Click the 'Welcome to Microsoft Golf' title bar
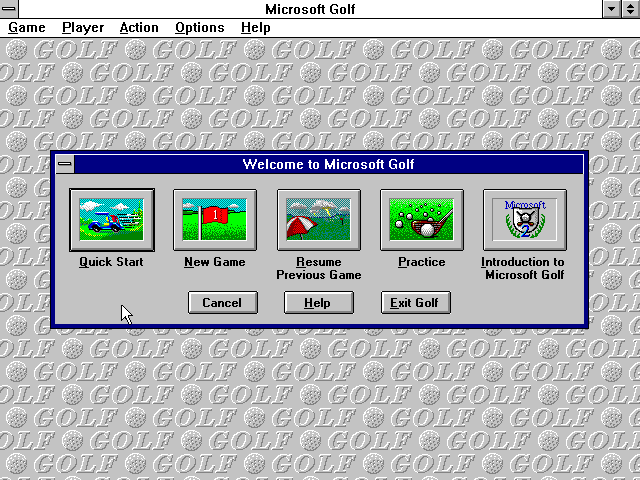The image size is (640, 480). tap(328, 164)
